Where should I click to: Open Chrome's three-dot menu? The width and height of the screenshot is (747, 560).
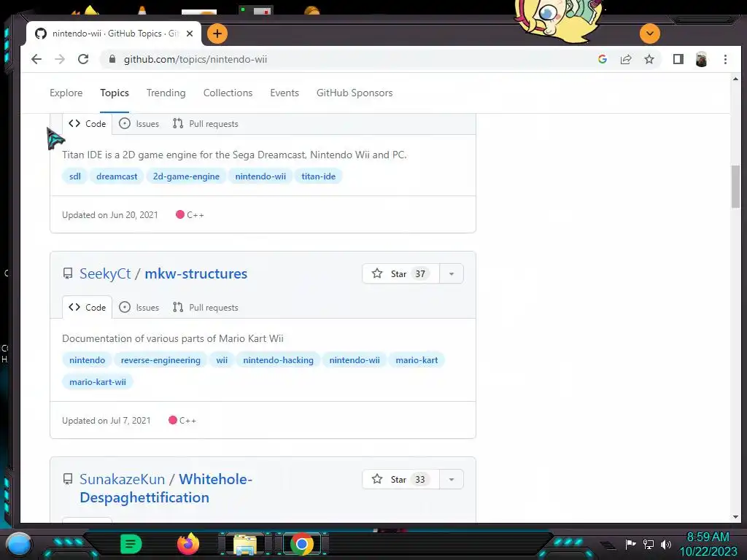click(725, 60)
